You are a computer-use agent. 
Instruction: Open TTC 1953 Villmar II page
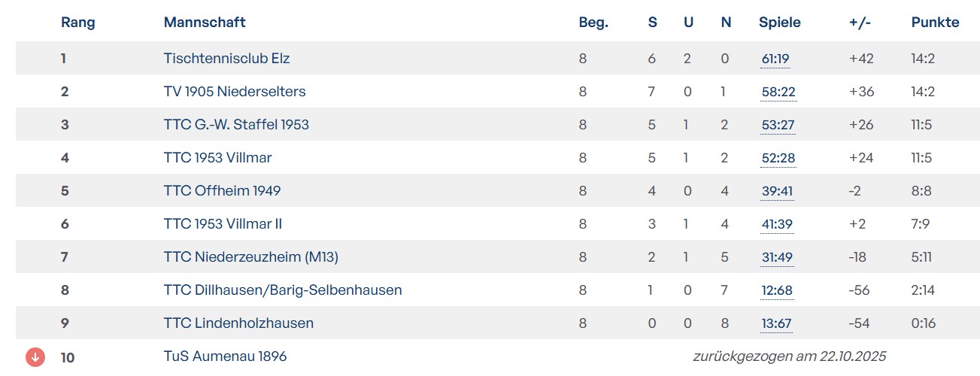223,224
